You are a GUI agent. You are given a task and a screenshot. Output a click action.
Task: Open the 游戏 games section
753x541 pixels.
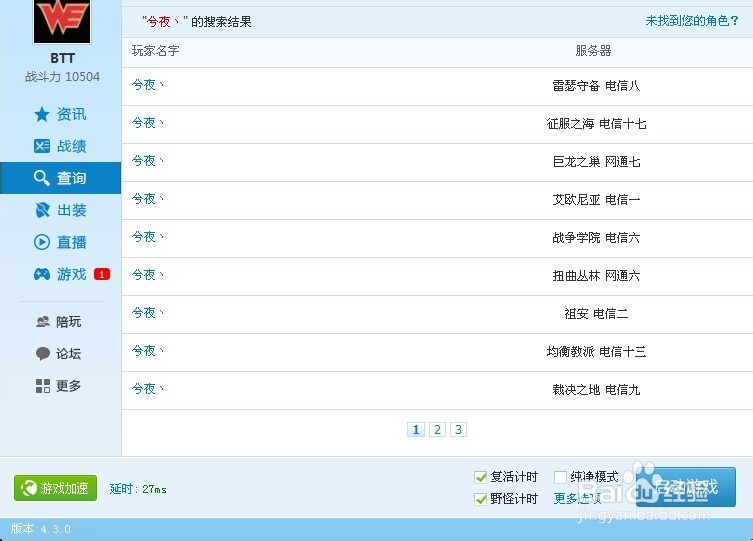pyautogui.click(x=71, y=274)
